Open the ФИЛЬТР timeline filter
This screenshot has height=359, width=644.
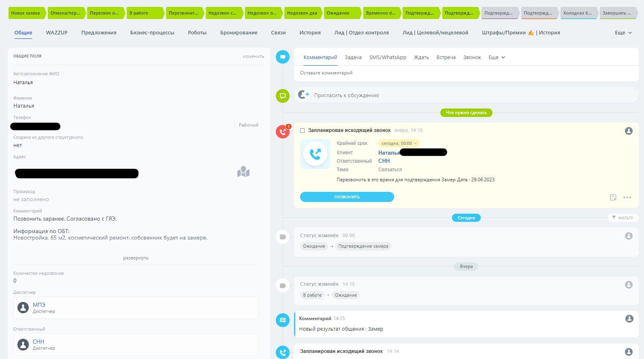(x=623, y=218)
